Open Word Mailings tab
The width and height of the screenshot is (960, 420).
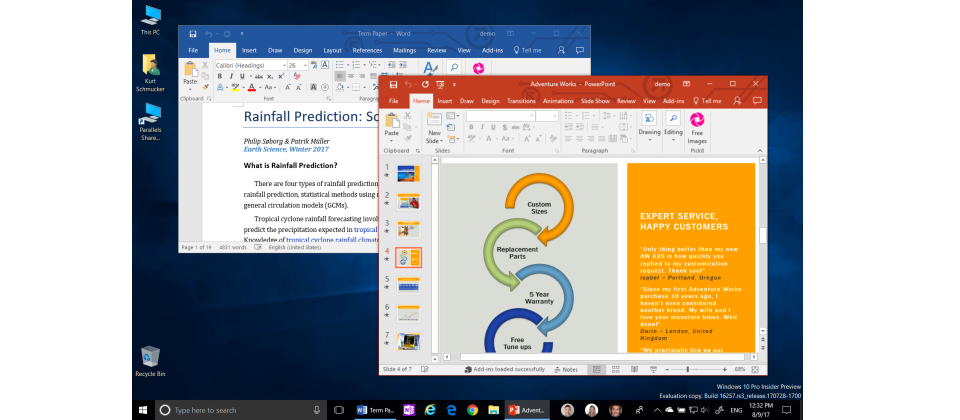[x=405, y=50]
